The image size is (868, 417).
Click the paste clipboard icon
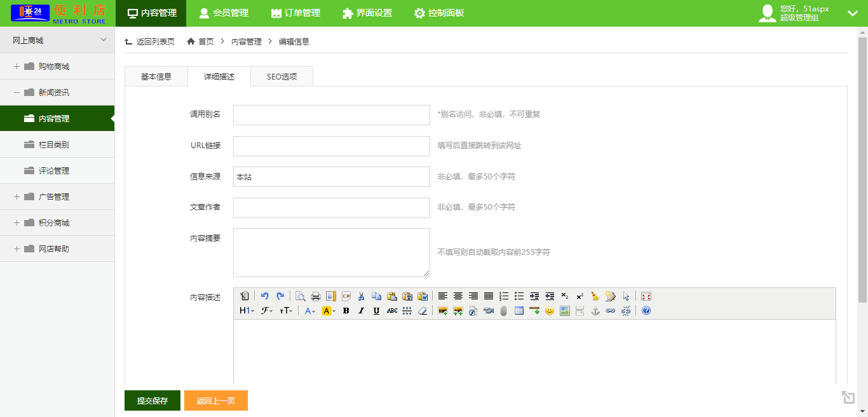pos(392,296)
